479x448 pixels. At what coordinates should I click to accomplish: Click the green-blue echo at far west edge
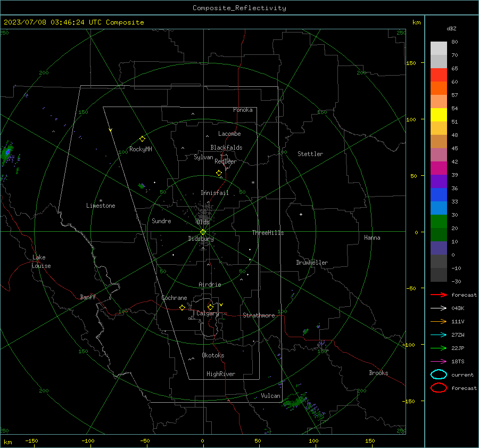pos(6,153)
